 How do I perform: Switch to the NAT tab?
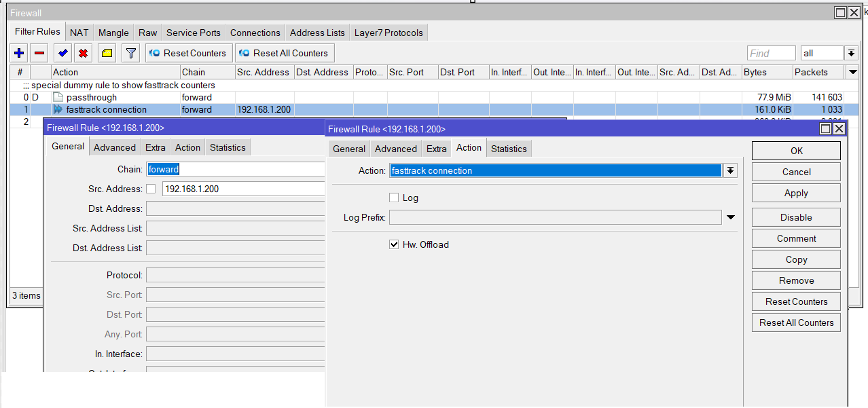pyautogui.click(x=79, y=33)
